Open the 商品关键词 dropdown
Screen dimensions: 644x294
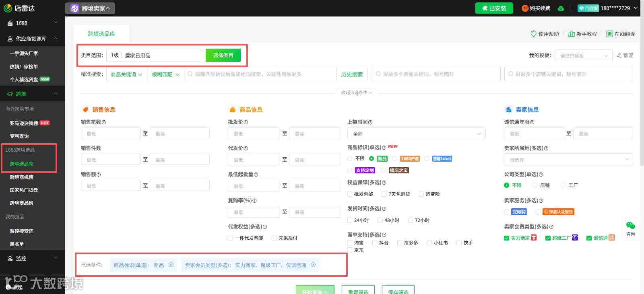[x=126, y=74]
